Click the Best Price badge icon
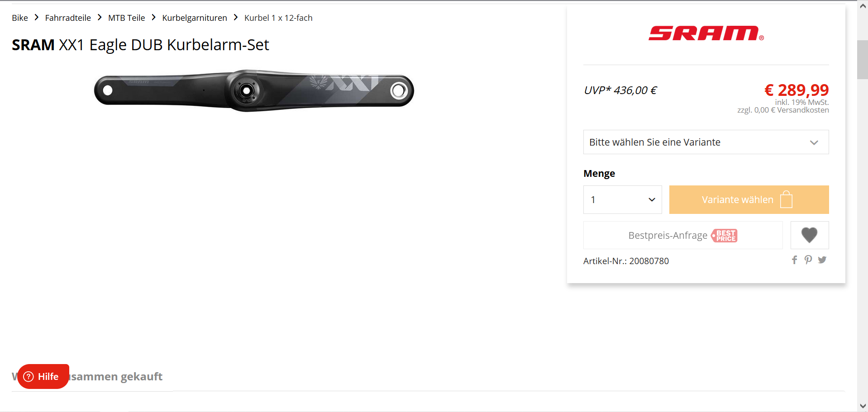The width and height of the screenshot is (868, 412). click(725, 236)
